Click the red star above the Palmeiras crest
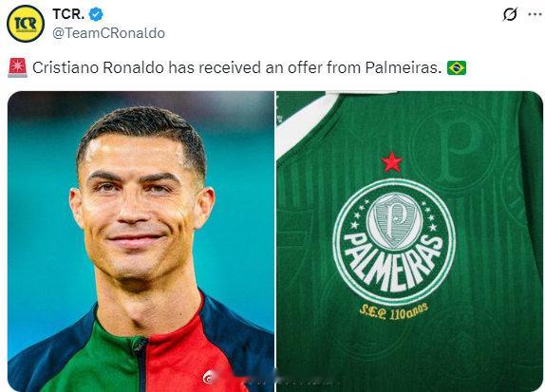545x392 pixels. [x=392, y=162]
